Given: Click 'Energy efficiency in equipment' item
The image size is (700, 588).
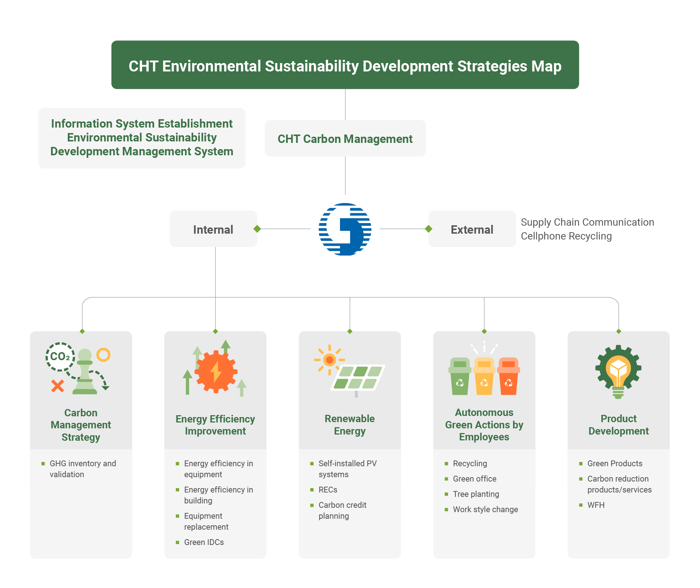Looking at the screenshot, I should (x=218, y=469).
